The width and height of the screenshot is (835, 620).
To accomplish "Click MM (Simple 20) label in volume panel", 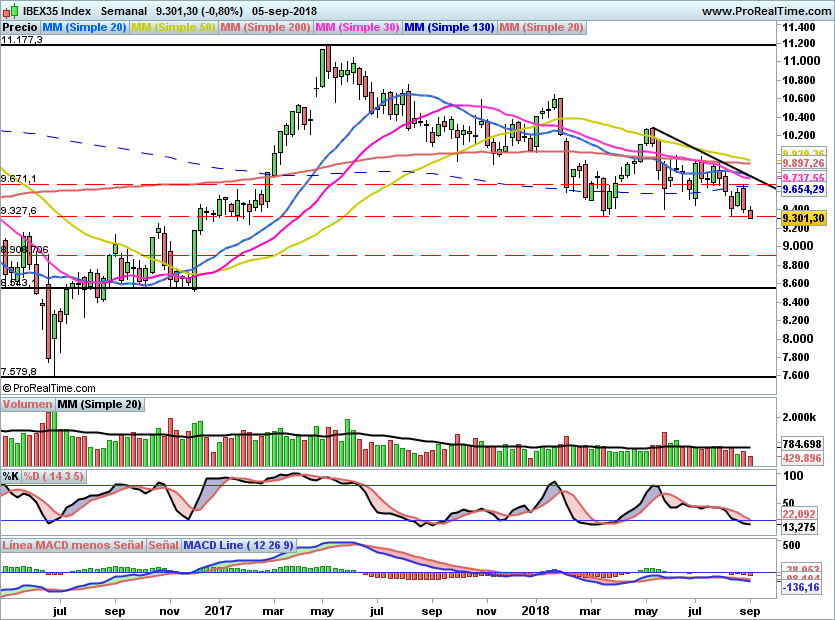I will (x=99, y=404).
